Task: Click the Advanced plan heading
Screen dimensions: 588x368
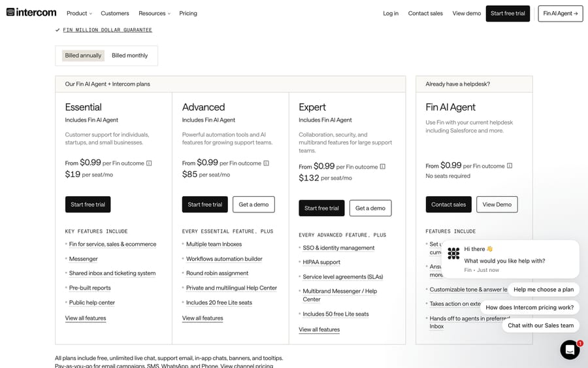Action: [203, 107]
